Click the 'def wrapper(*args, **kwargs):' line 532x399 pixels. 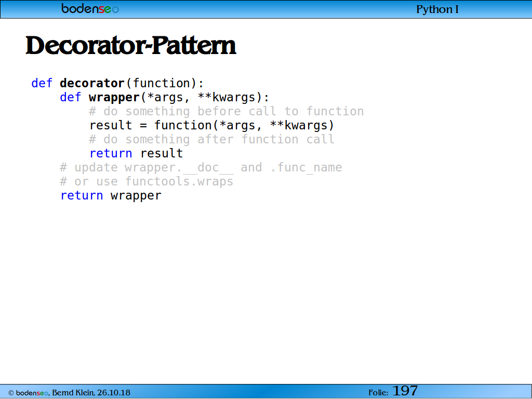pos(165,97)
